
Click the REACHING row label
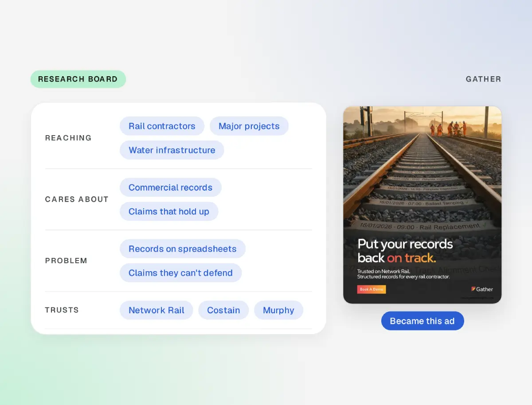click(68, 138)
